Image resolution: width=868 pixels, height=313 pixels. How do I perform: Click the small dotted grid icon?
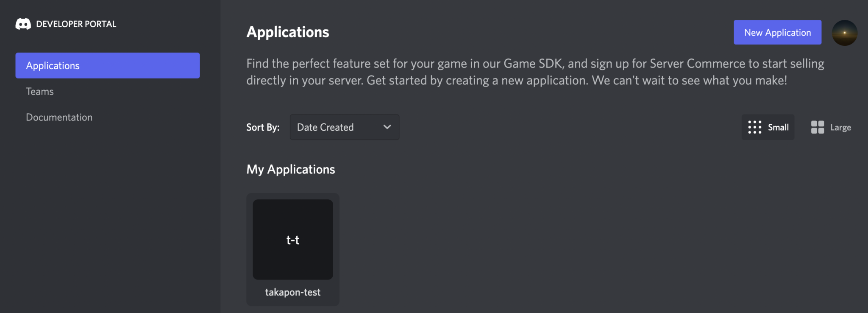click(x=754, y=127)
